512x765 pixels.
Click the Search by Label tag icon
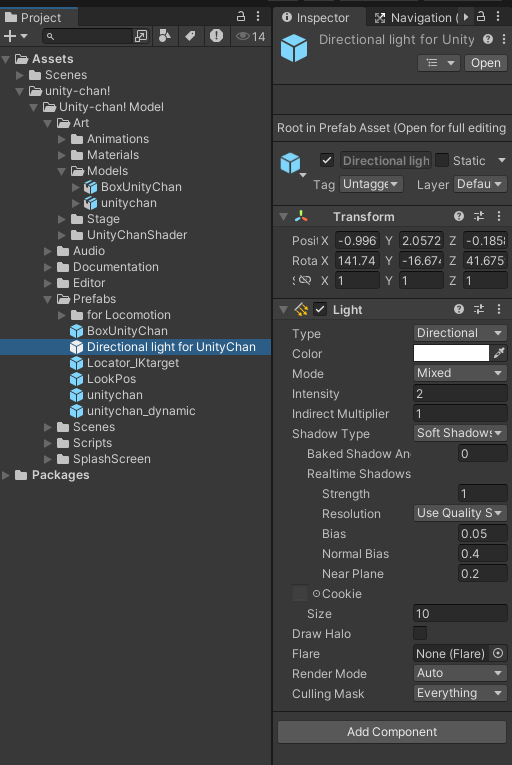tap(190, 36)
